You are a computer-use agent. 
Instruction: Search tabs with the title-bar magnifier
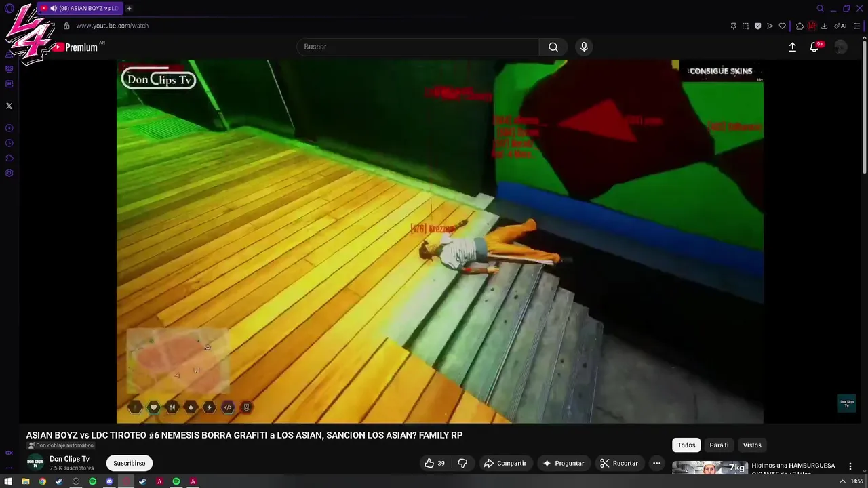tap(820, 8)
